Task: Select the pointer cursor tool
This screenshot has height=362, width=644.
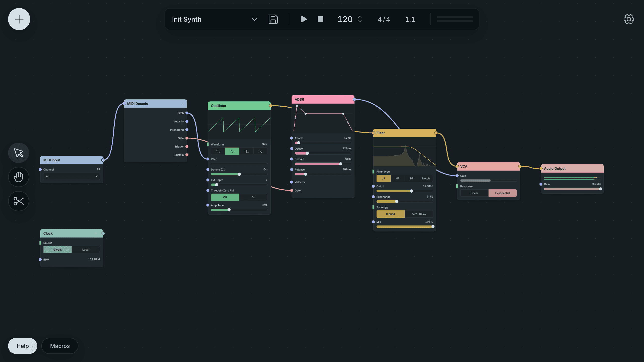Action: (19, 153)
